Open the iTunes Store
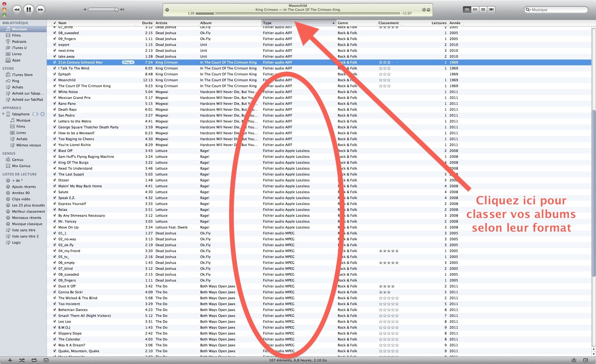Image resolution: width=596 pixels, height=364 pixels. (22, 75)
